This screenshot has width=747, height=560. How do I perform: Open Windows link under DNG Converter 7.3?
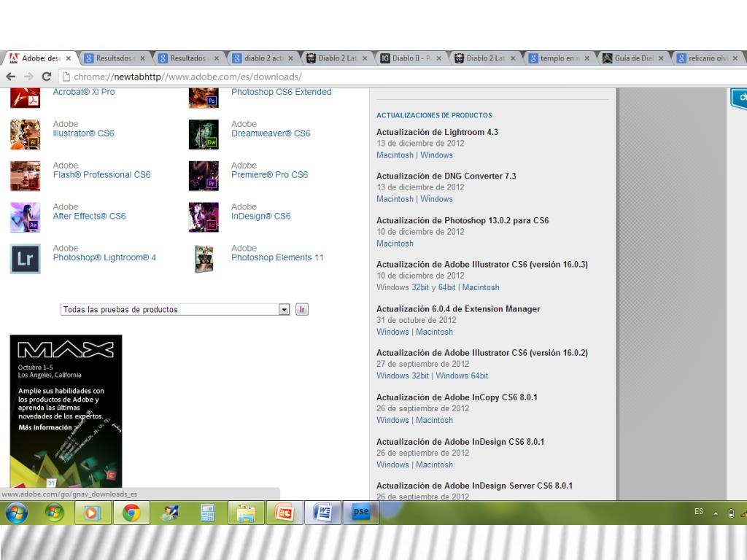click(x=436, y=199)
